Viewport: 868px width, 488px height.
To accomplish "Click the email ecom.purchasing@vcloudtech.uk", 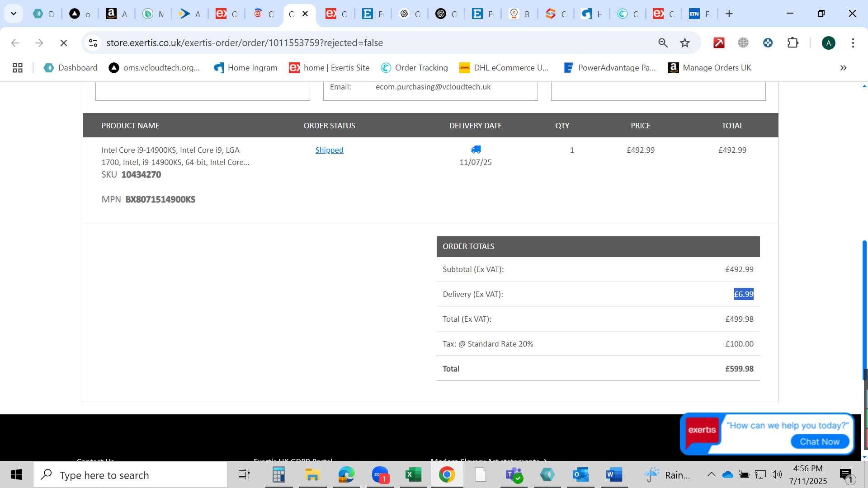I will (x=433, y=87).
